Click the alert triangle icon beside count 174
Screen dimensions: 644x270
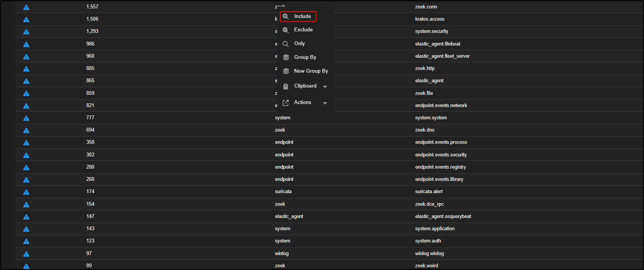(x=26, y=192)
